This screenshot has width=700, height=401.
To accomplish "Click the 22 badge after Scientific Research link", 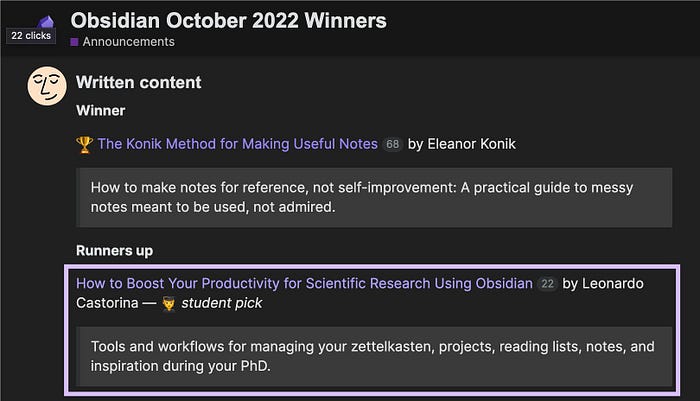I will pyautogui.click(x=547, y=284).
